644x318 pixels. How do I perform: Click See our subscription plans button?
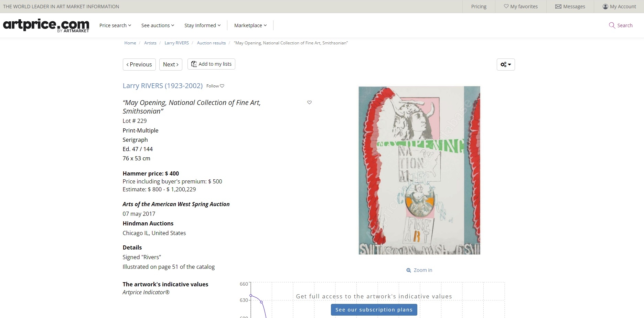click(374, 310)
